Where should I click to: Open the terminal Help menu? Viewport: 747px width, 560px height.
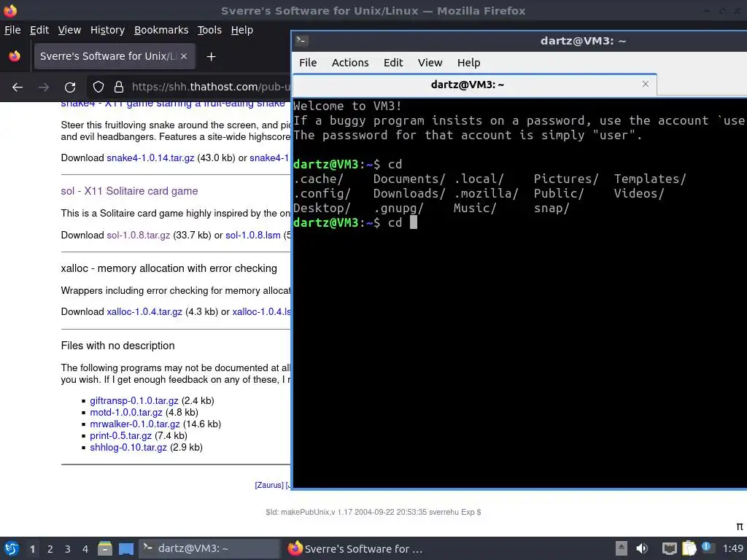[469, 63]
